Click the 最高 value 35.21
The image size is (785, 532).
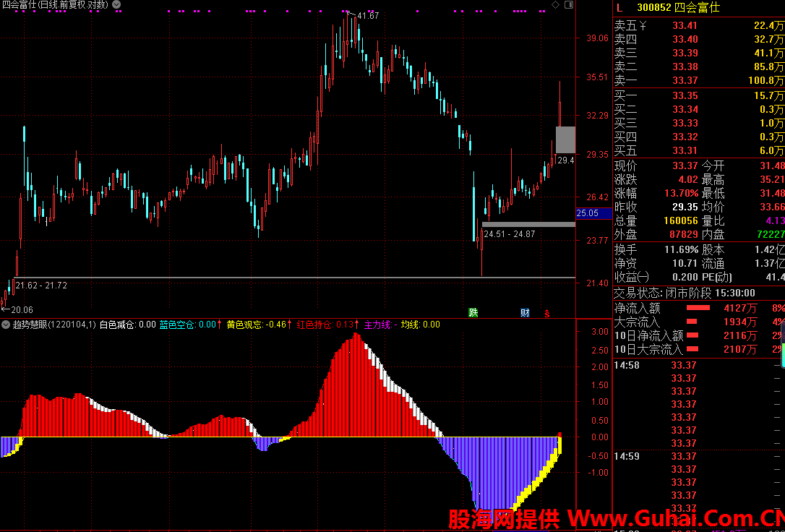[771, 180]
